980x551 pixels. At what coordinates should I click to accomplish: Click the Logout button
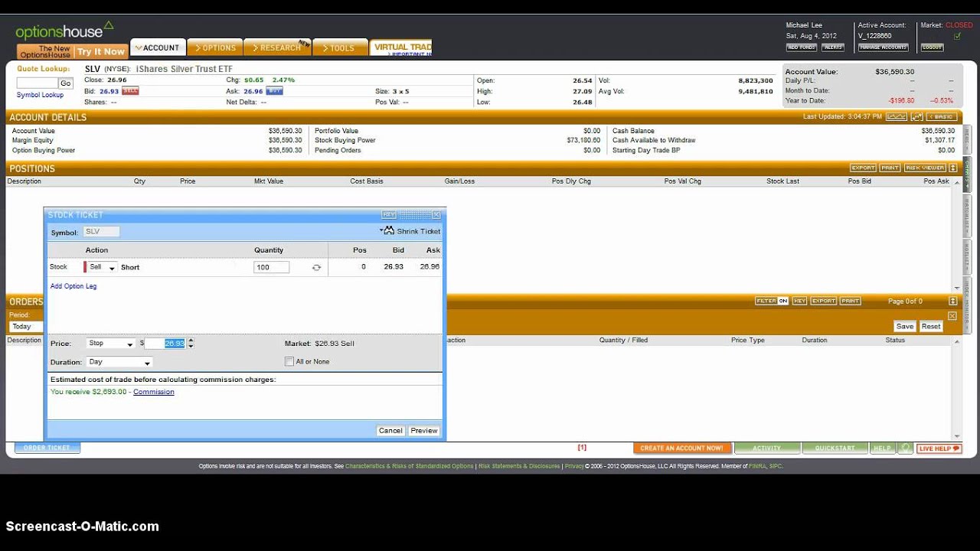coord(932,47)
